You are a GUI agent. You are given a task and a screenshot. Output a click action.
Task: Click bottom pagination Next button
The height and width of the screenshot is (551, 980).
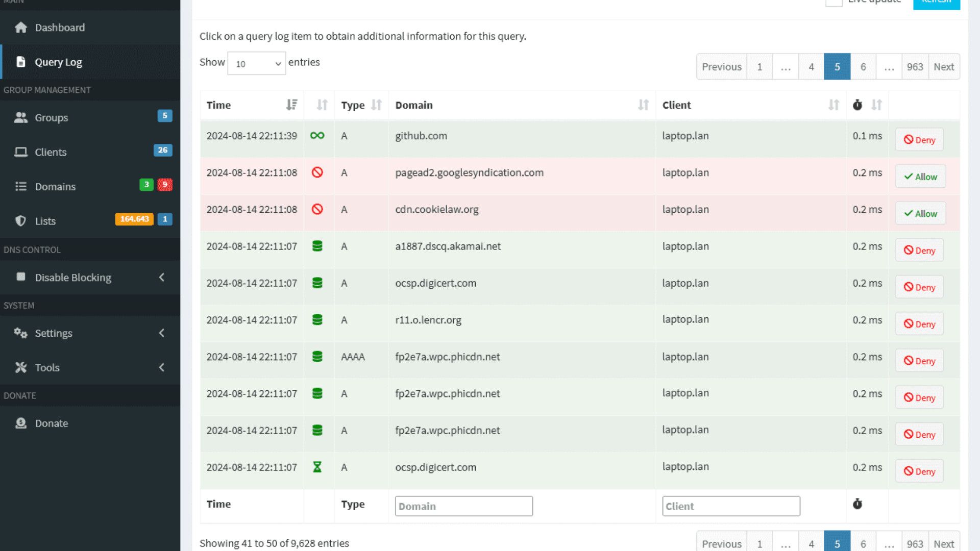point(944,543)
